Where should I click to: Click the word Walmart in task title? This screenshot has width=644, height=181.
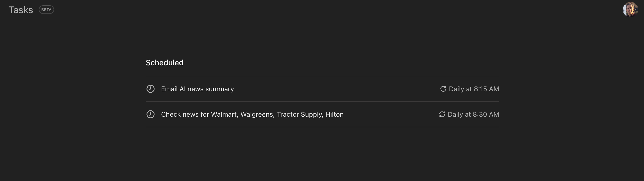224,114
